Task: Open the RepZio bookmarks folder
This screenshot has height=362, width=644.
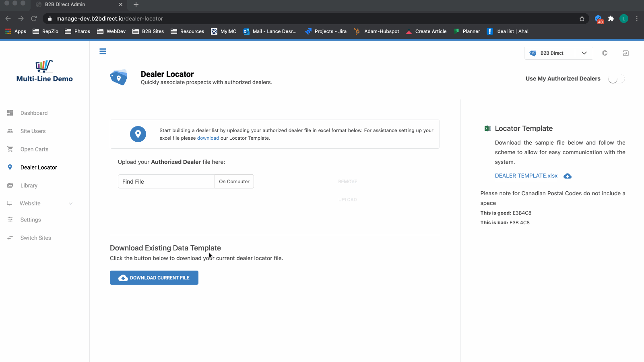Action: click(45, 31)
